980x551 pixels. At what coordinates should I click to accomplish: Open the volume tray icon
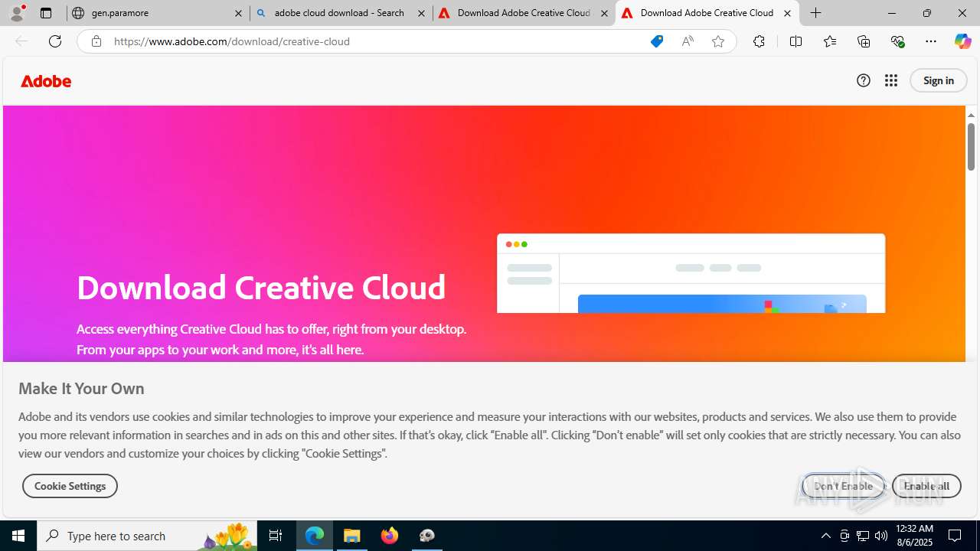[881, 536]
